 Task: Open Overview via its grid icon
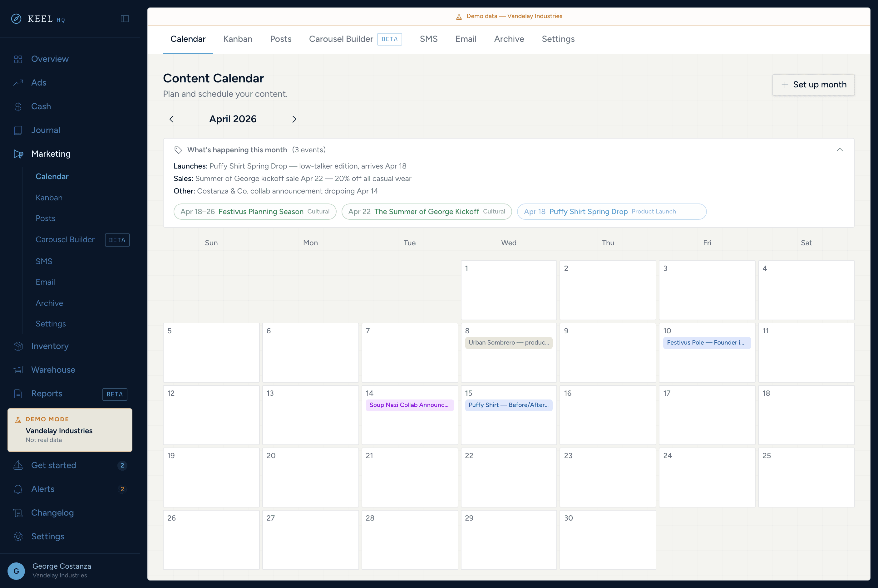click(18, 59)
